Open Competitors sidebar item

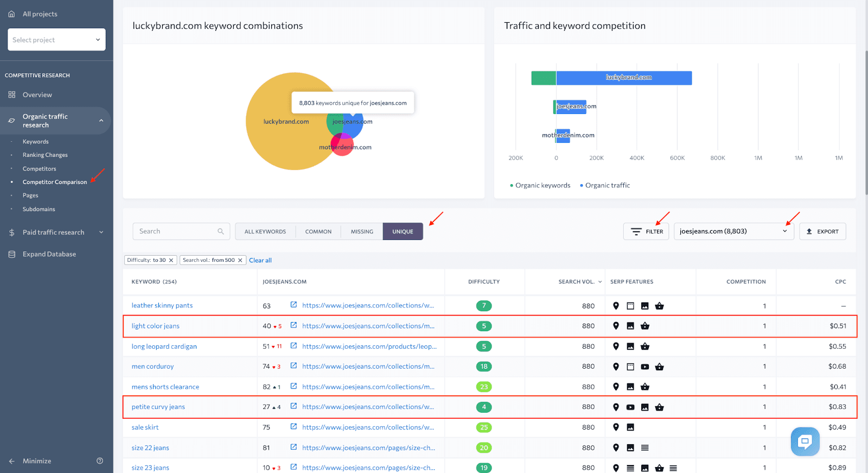(x=39, y=169)
